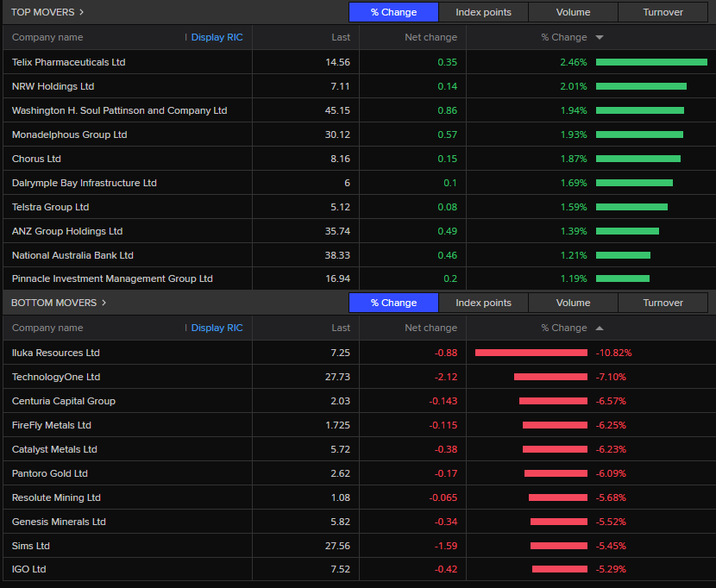Switch Bottom Movers to Turnover tab

coord(663,303)
